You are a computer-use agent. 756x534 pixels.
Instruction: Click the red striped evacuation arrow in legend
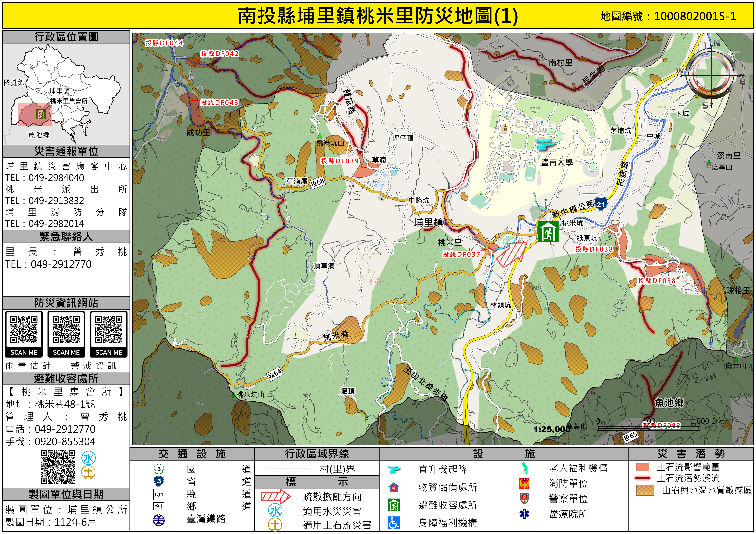275,497
